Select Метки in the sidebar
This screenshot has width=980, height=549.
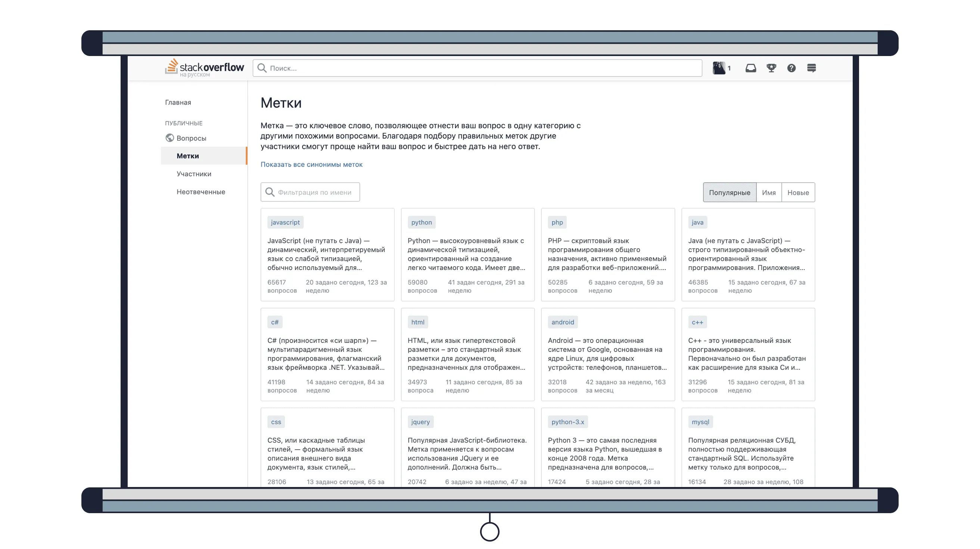click(204, 156)
